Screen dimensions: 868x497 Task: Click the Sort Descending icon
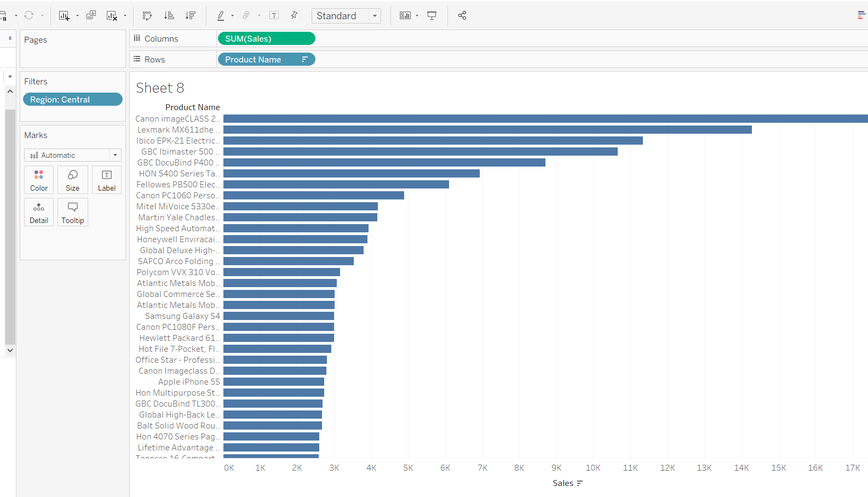click(191, 15)
